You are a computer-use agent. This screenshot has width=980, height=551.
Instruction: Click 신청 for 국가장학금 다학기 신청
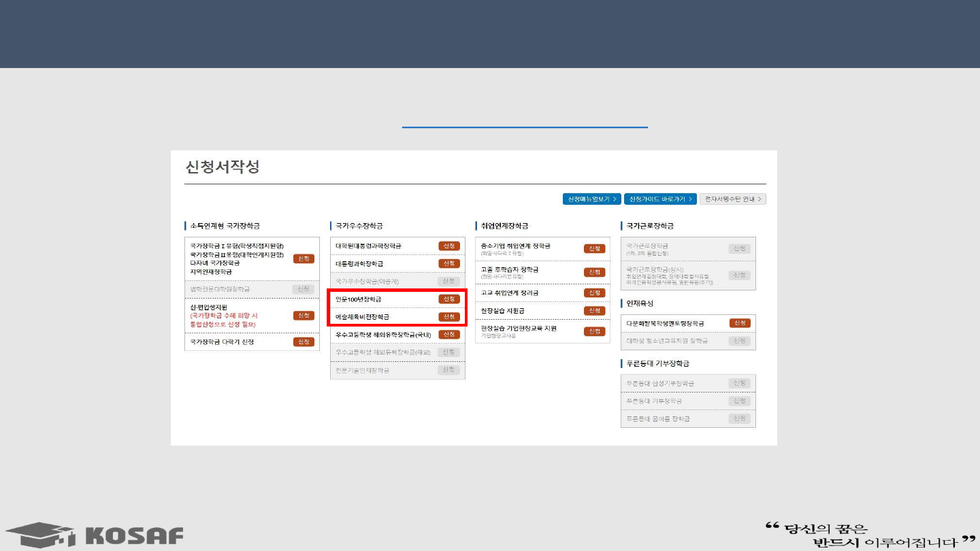tap(304, 341)
